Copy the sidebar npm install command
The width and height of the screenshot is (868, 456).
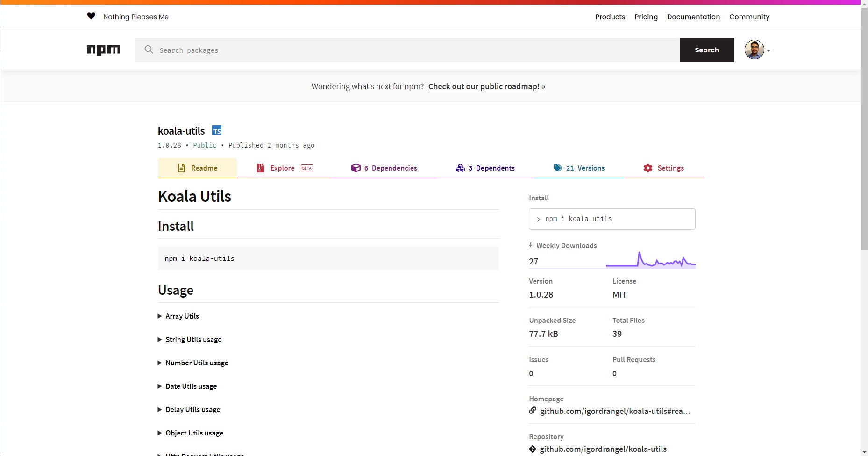[x=612, y=219]
